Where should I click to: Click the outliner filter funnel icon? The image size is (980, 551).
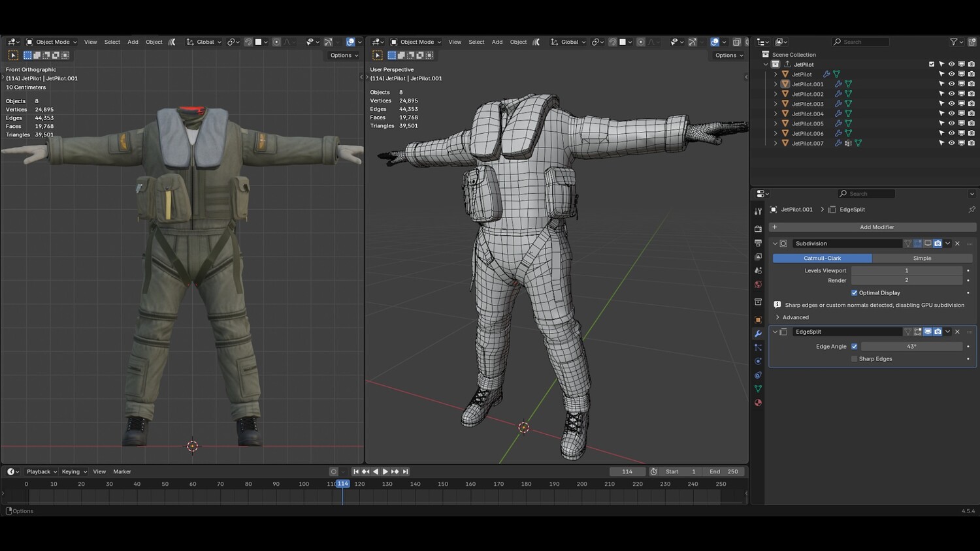pyautogui.click(x=954, y=42)
